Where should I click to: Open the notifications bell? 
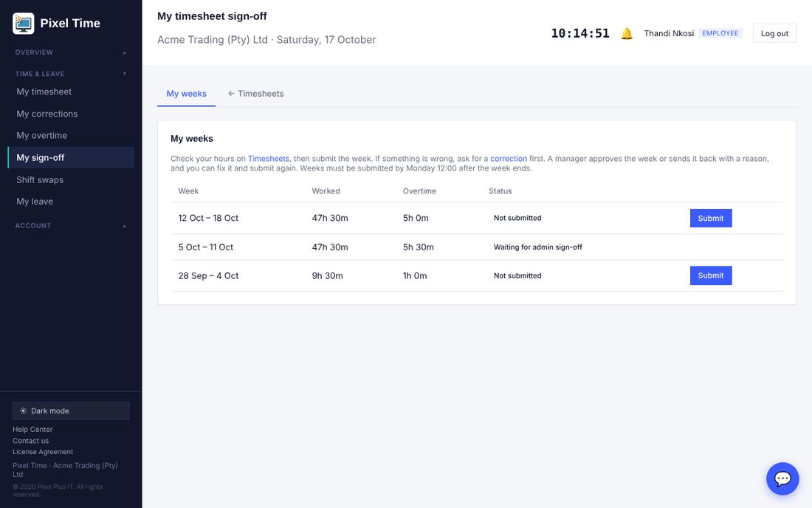[627, 34]
